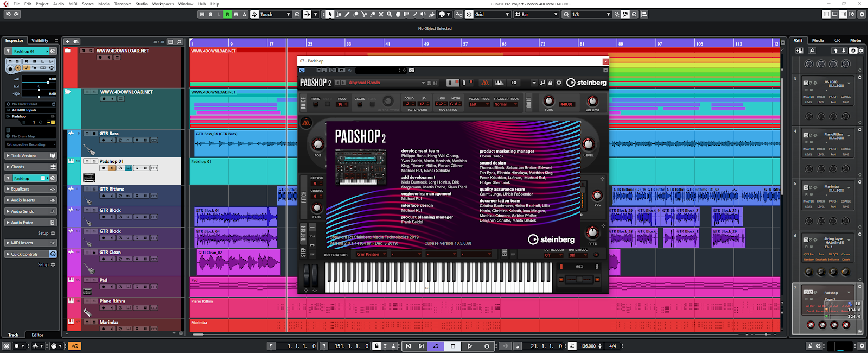
Task: Open the Grid snap type dropdown
Action: 493,14
